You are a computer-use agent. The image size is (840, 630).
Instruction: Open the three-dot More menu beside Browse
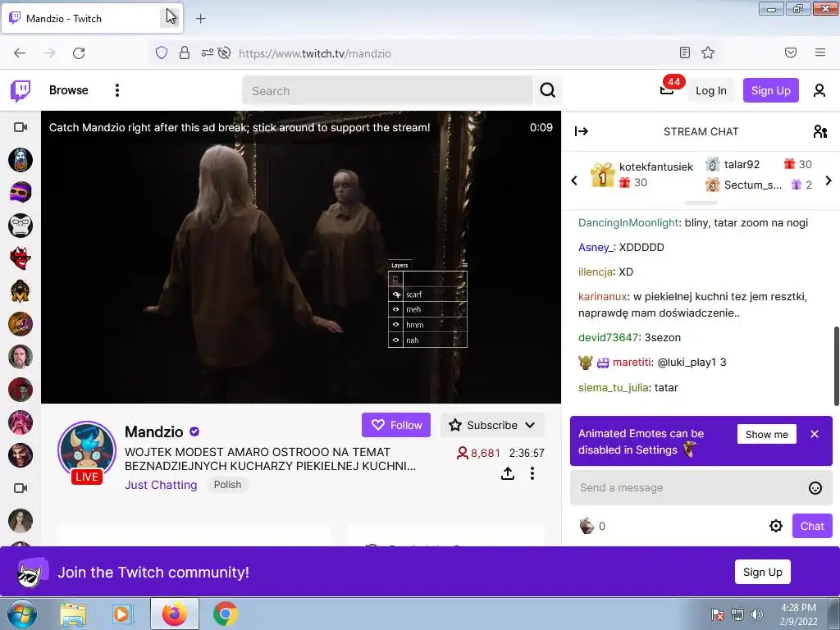pyautogui.click(x=116, y=90)
